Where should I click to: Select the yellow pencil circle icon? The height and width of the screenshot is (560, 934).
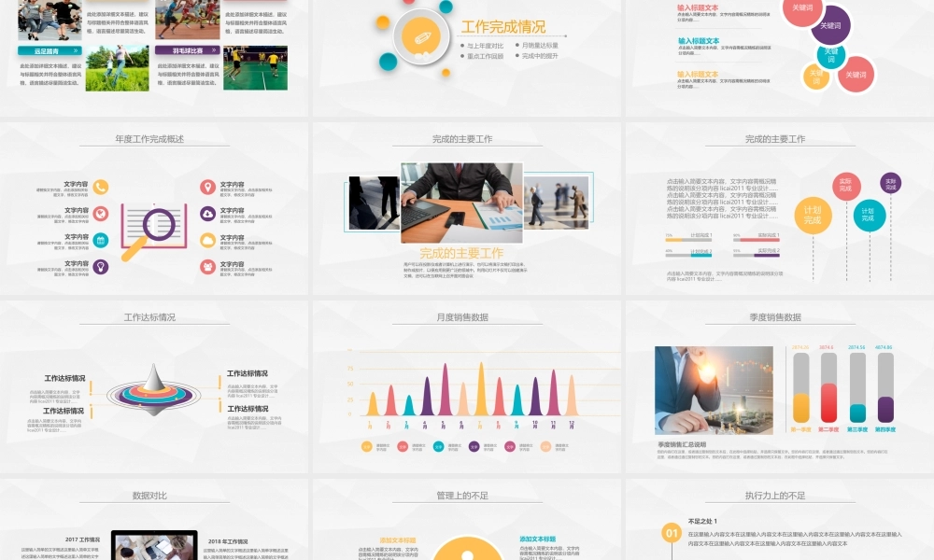pyautogui.click(x=421, y=36)
